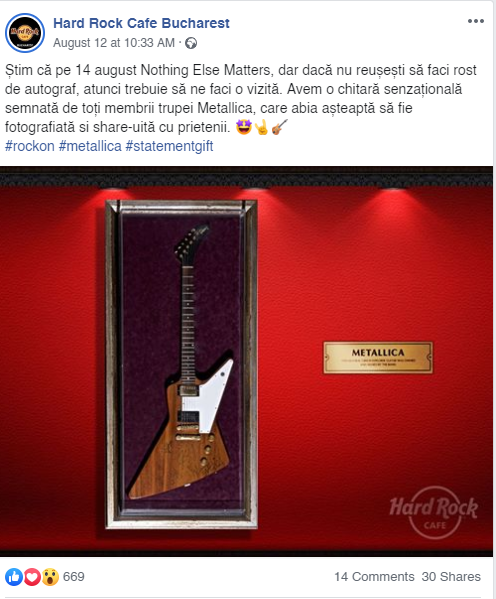
Task: Click the star-eyes emoji in post text
Action: coord(244,127)
